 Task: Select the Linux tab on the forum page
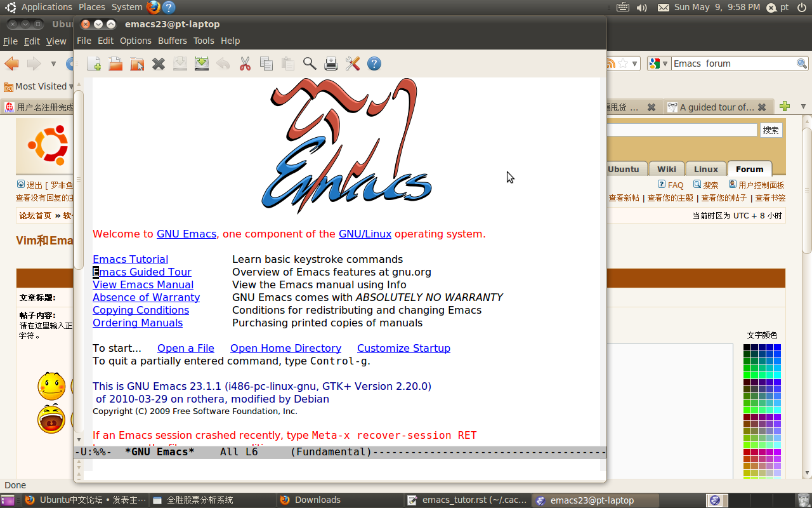coord(706,169)
